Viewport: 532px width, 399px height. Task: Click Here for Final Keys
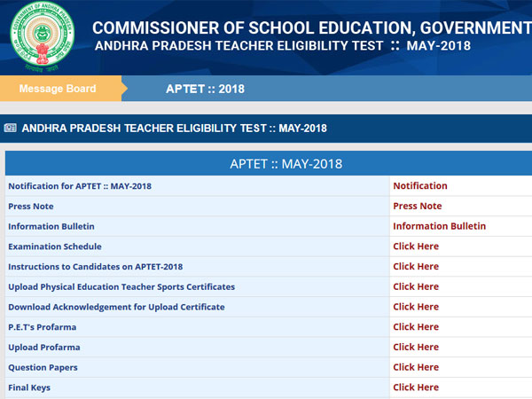tap(416, 387)
